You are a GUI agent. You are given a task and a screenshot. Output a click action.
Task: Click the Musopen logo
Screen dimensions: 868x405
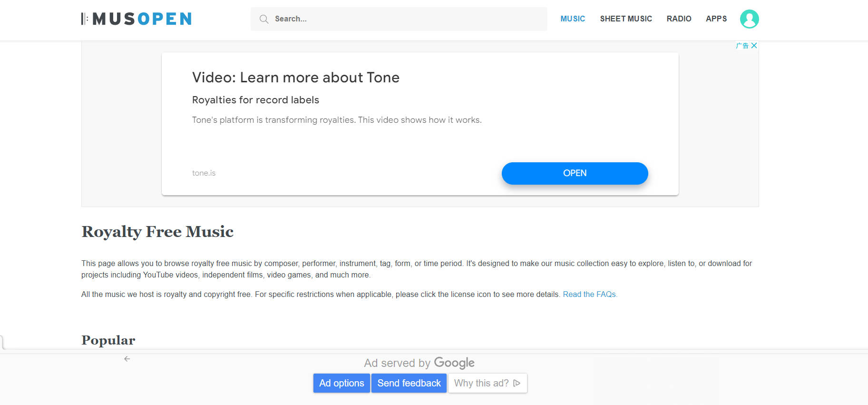(137, 19)
